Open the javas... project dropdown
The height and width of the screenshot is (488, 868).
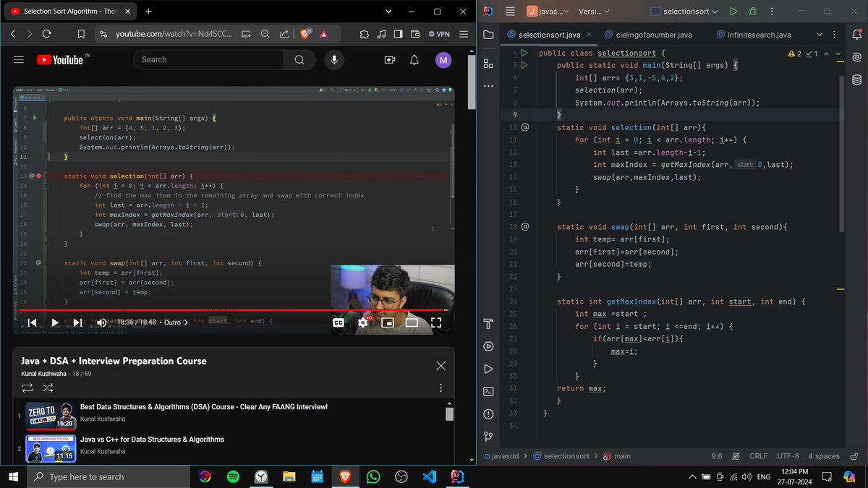[548, 12]
